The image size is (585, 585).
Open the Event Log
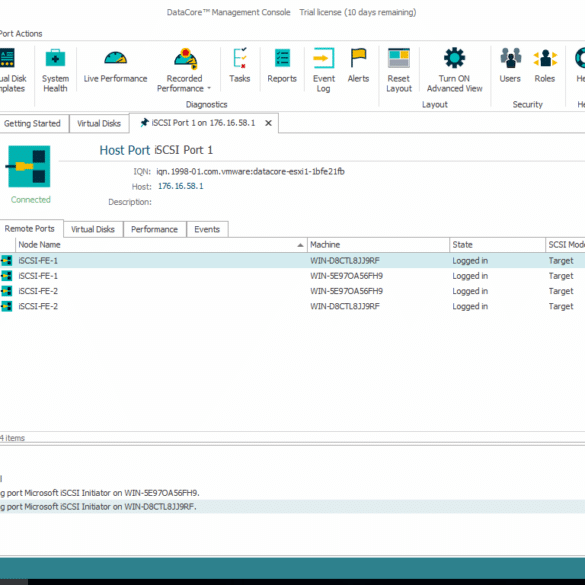point(323,70)
